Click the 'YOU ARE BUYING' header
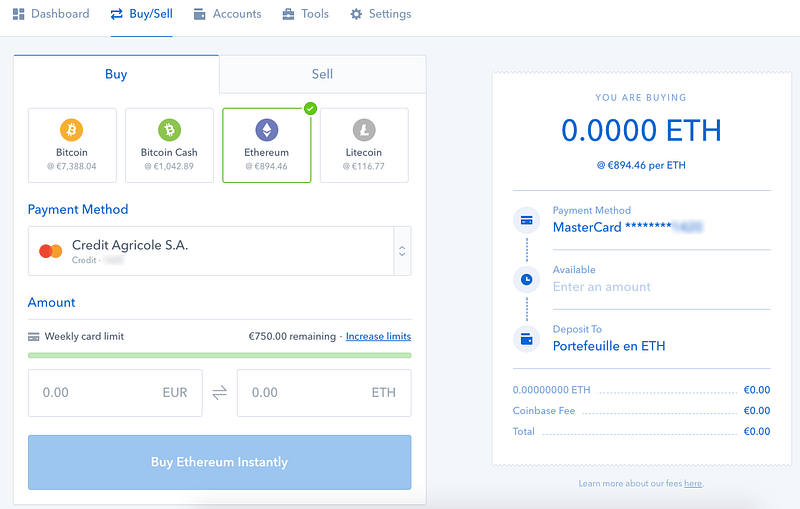Screen dimensions: 800x509 pos(641,97)
